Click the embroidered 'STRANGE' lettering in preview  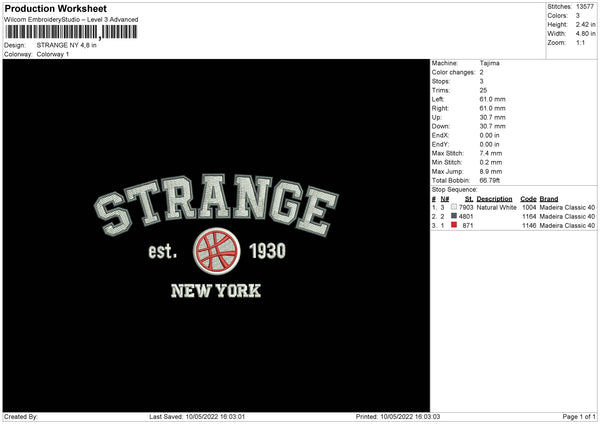pyautogui.click(x=216, y=205)
